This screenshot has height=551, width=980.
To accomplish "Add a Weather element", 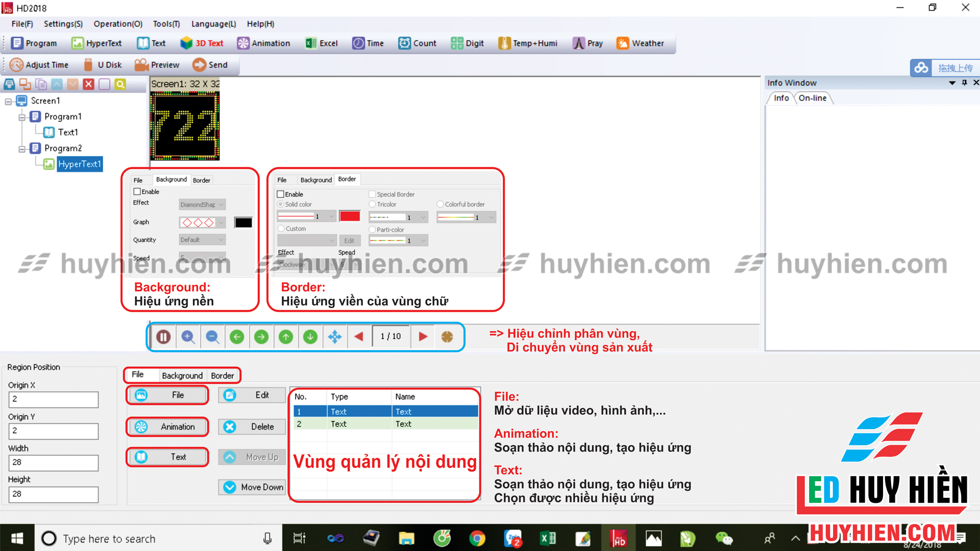I will 641,43.
